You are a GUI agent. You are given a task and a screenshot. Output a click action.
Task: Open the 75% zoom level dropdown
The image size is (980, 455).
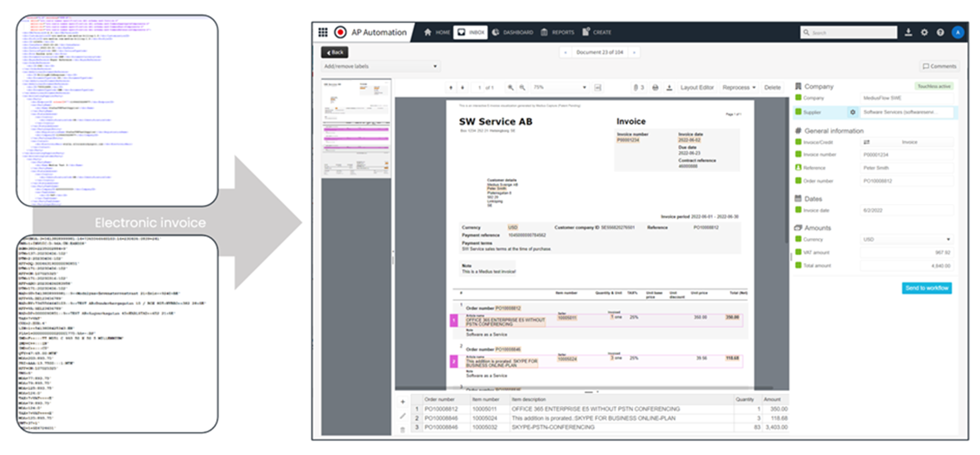(x=560, y=87)
